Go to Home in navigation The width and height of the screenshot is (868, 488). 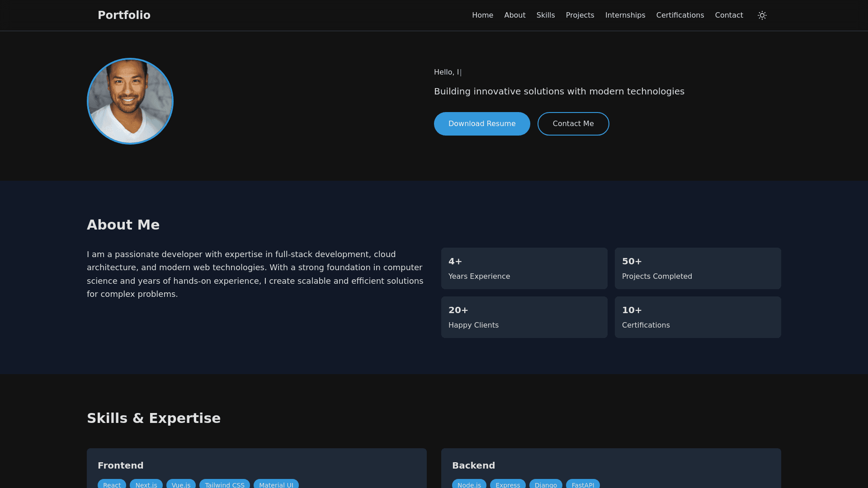[482, 15]
